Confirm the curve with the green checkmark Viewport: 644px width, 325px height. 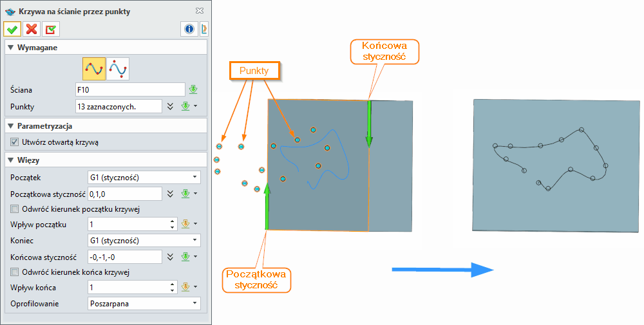(x=12, y=29)
